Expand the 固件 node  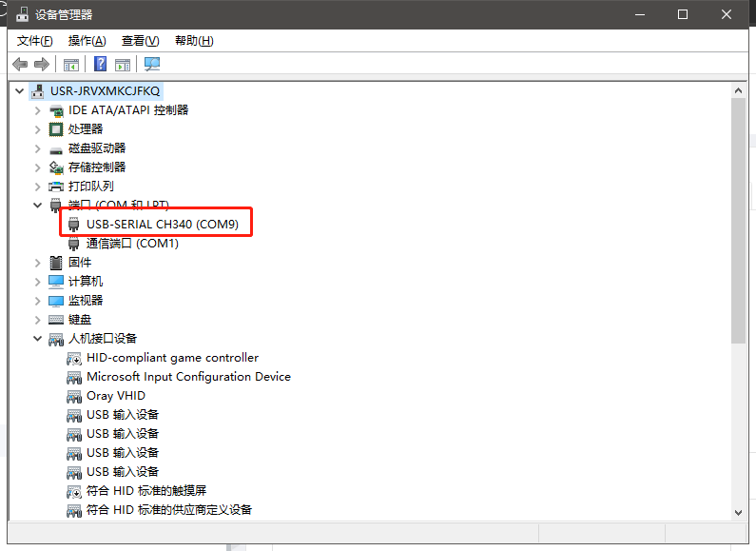pos(38,263)
